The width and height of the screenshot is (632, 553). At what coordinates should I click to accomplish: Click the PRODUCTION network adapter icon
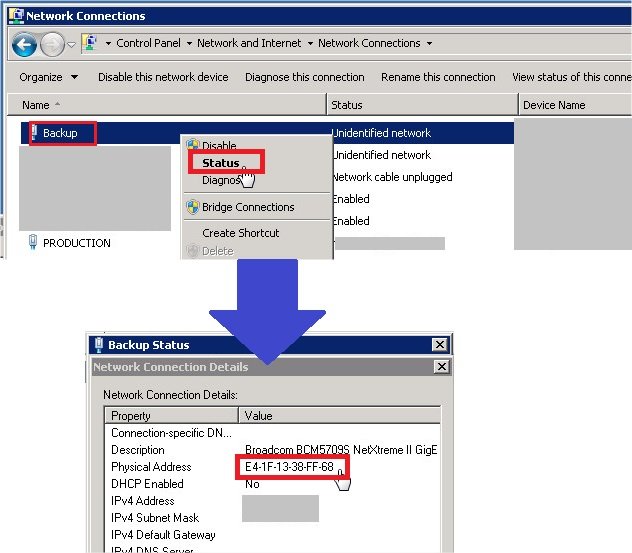[x=33, y=243]
